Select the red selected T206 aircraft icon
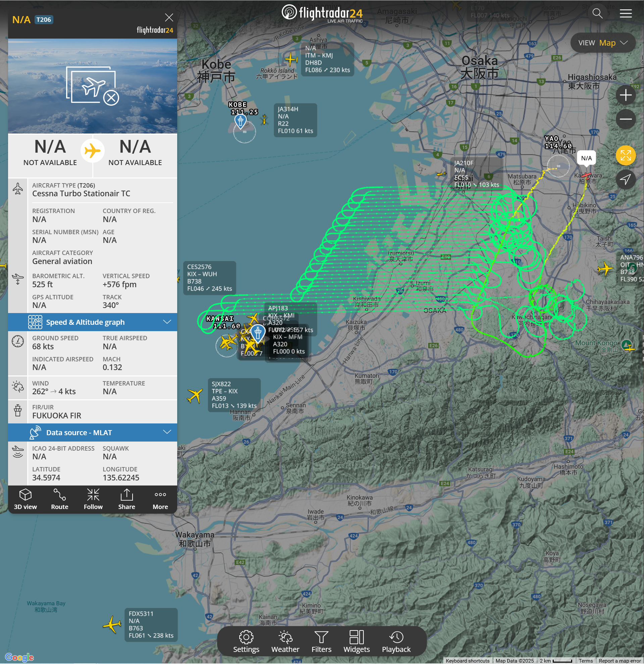Image resolution: width=644 pixels, height=664 pixels. click(x=586, y=175)
